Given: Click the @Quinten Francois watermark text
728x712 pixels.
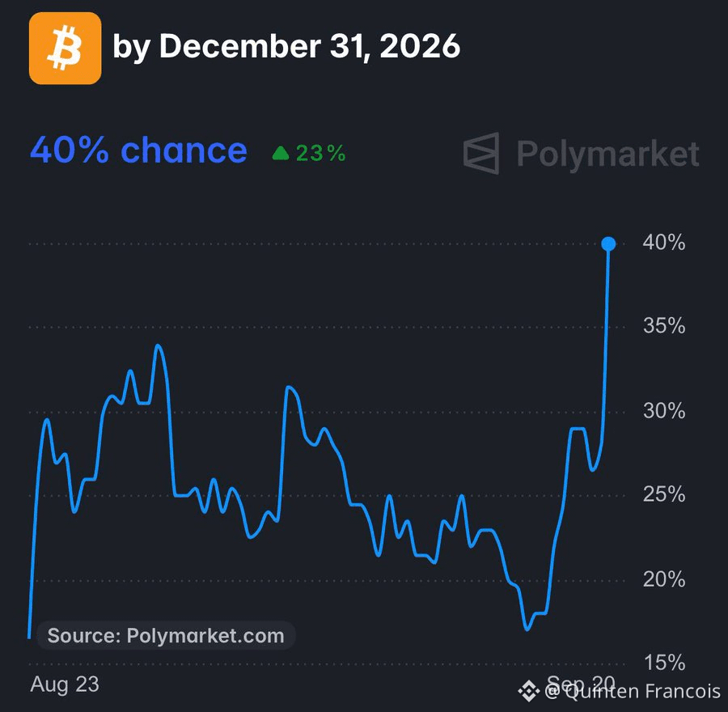Looking at the screenshot, I should click(x=633, y=692).
